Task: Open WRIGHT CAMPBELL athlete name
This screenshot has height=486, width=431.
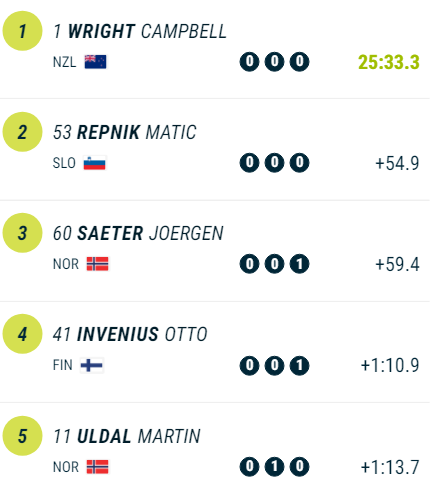Action: (147, 32)
